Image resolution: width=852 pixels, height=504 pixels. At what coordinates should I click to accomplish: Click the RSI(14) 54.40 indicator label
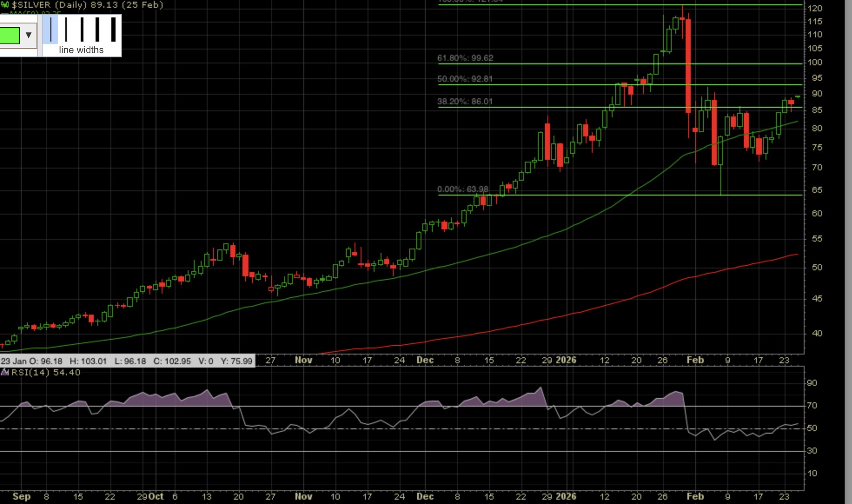coord(46,372)
